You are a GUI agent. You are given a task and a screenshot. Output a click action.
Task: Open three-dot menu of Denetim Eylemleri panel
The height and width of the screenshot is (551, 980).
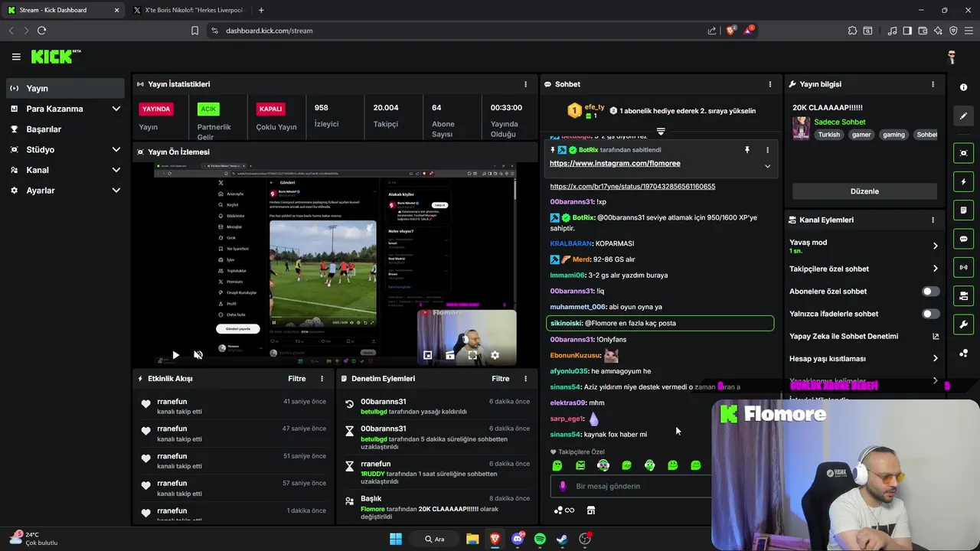525,379
